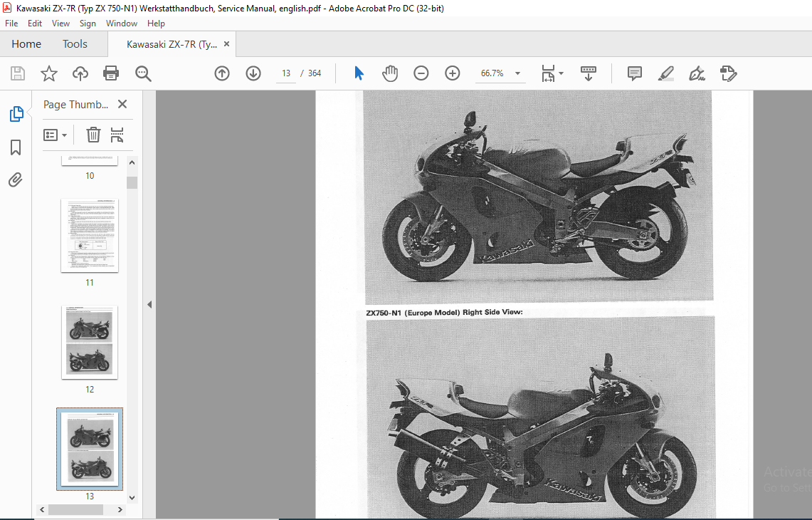
Task: Open the Find text search tool
Action: [x=143, y=73]
